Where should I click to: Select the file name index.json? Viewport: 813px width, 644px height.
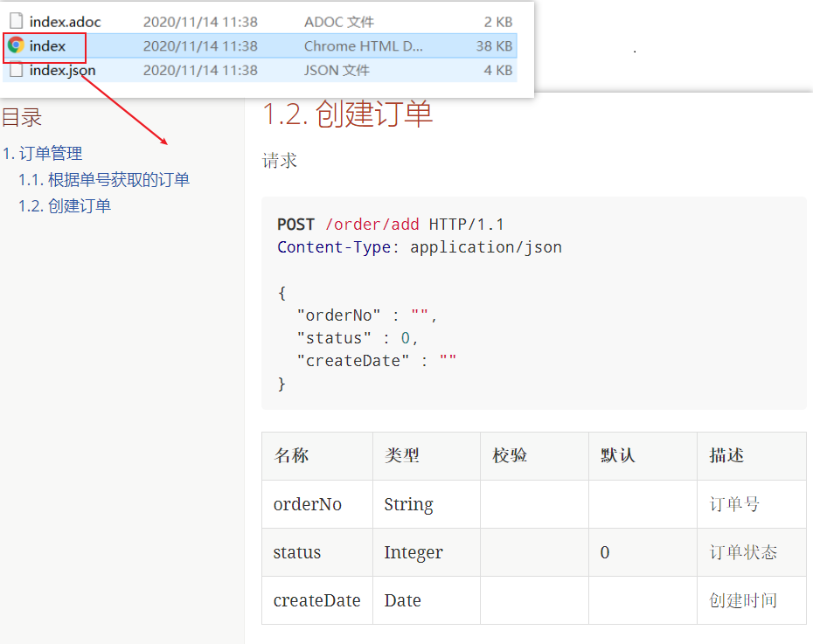pos(62,70)
